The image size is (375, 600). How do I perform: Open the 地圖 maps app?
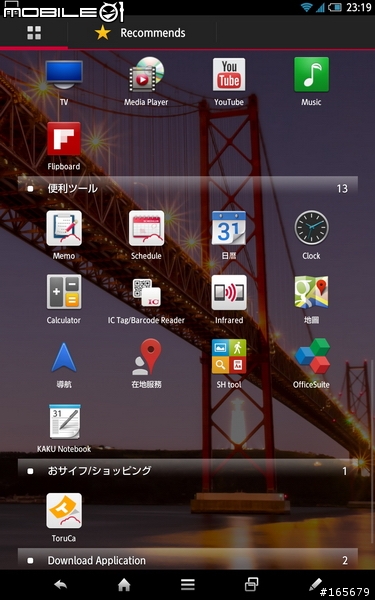311,292
